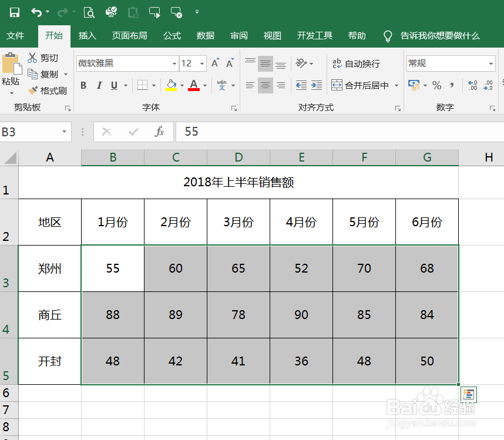Apply Percent Style from the Number group

436,85
